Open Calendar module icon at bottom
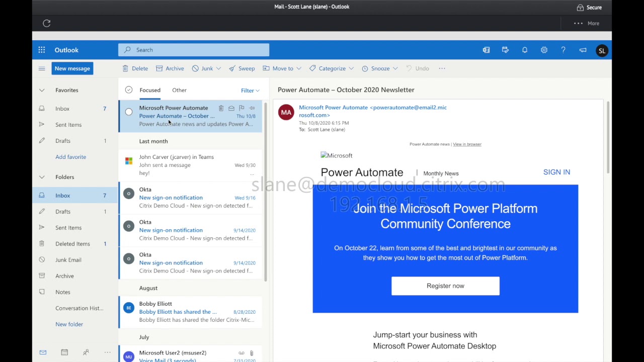This screenshot has width=644, height=362. 64,352
